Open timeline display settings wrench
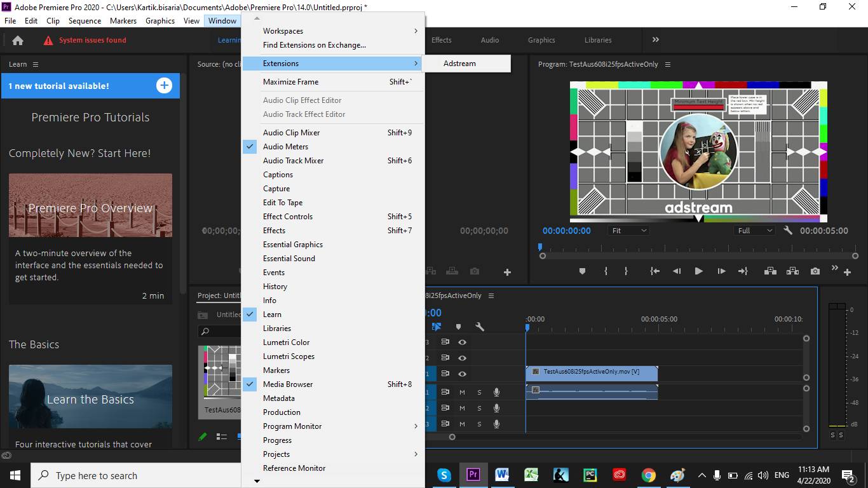The height and width of the screenshot is (488, 868). click(x=480, y=327)
